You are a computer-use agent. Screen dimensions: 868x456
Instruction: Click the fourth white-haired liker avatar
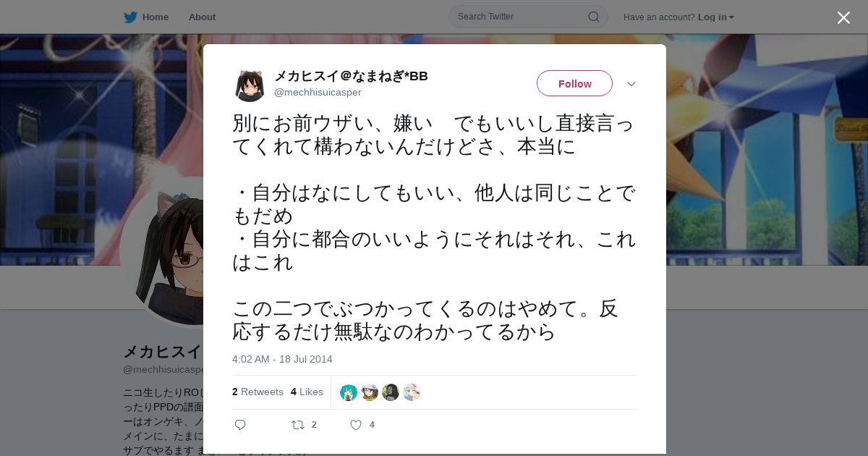pyautogui.click(x=412, y=392)
